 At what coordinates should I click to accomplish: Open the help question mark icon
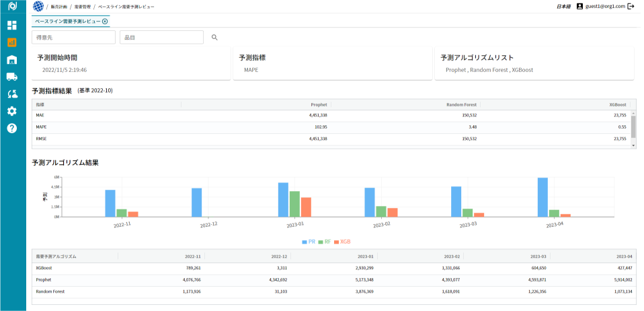(x=12, y=128)
